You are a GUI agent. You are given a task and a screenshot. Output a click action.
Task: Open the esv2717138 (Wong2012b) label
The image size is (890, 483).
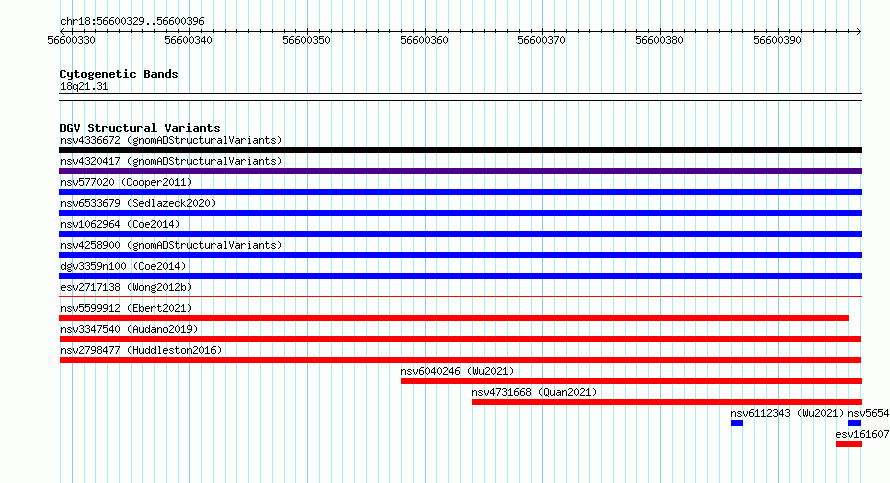click(x=126, y=287)
